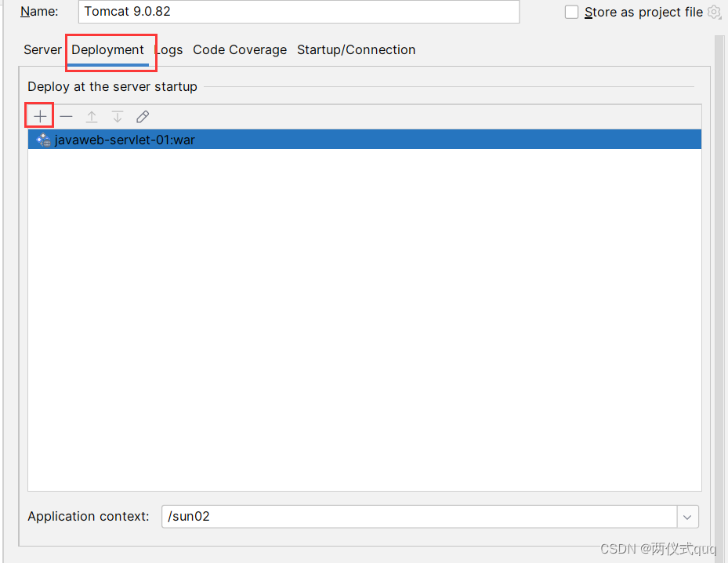Image resolution: width=728 pixels, height=563 pixels.
Task: Edit the Tomcat 9.0.82 name field
Action: click(298, 12)
